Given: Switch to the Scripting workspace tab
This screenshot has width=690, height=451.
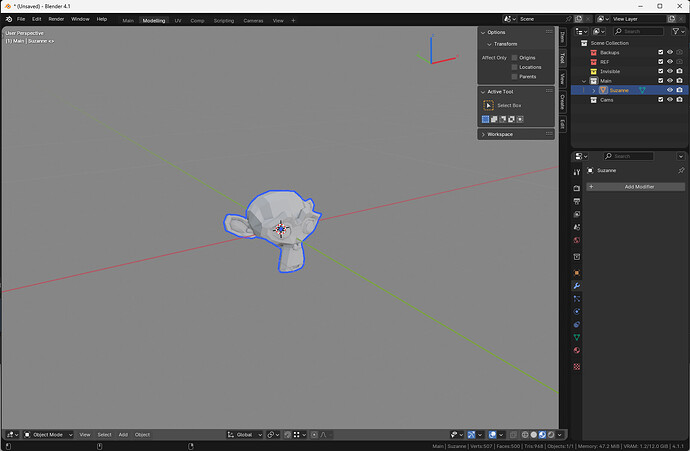Looking at the screenshot, I should [x=224, y=21].
